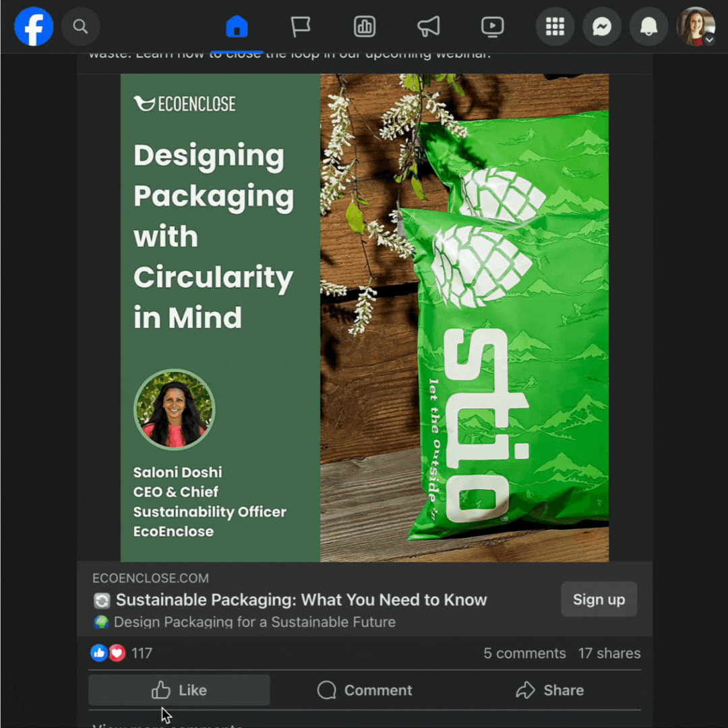Open the Ads Manager chart tab

[365, 26]
